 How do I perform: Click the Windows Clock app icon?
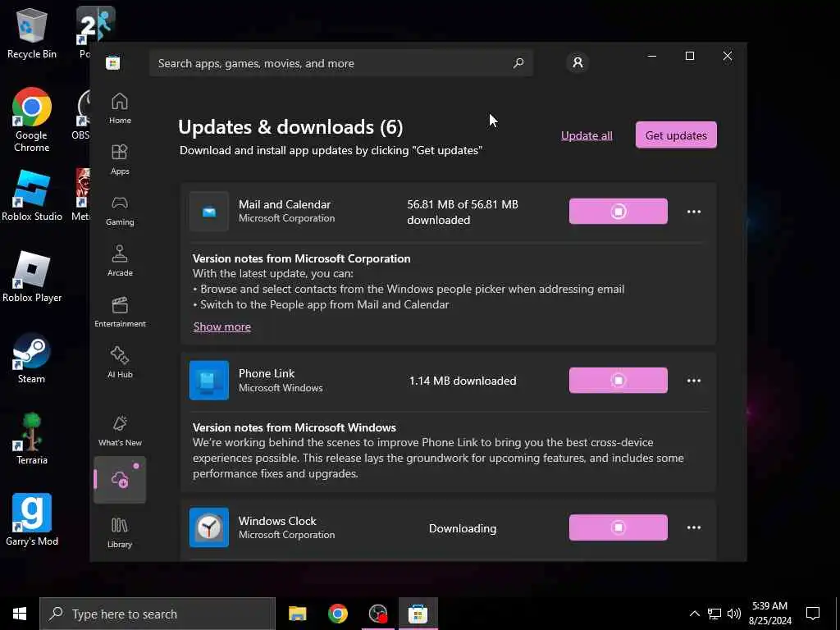point(209,527)
